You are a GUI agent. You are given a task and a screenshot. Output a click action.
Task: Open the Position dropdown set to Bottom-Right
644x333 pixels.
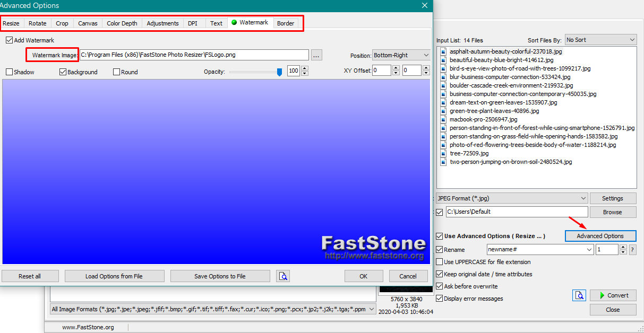401,55
